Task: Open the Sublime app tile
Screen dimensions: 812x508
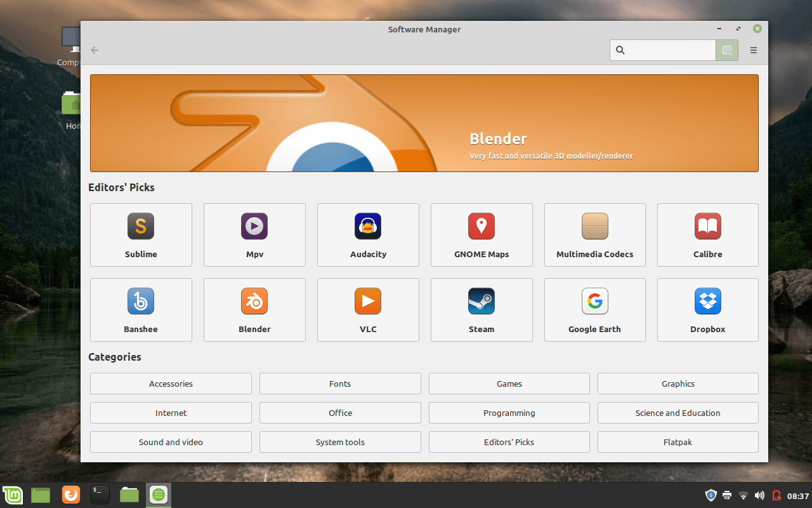Action: 141,235
